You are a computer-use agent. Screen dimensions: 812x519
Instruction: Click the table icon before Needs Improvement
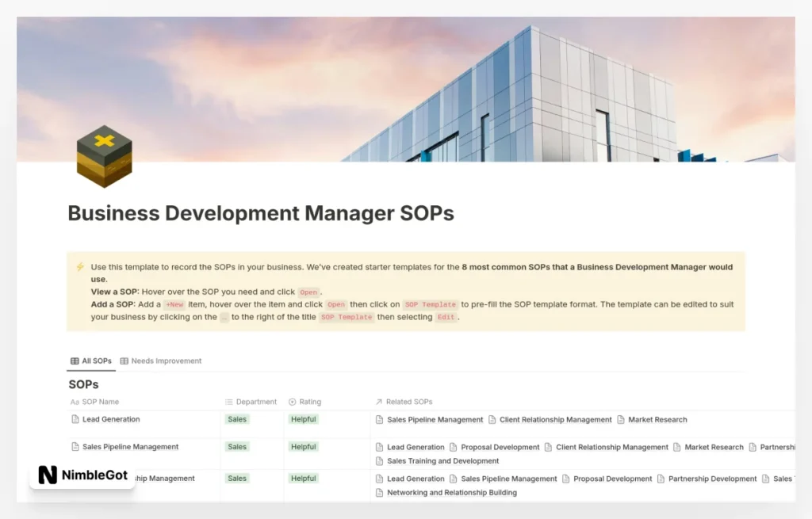pyautogui.click(x=124, y=361)
